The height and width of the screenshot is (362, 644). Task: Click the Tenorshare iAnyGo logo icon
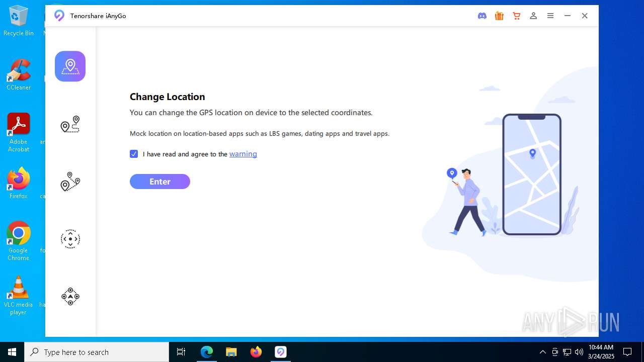tap(59, 16)
